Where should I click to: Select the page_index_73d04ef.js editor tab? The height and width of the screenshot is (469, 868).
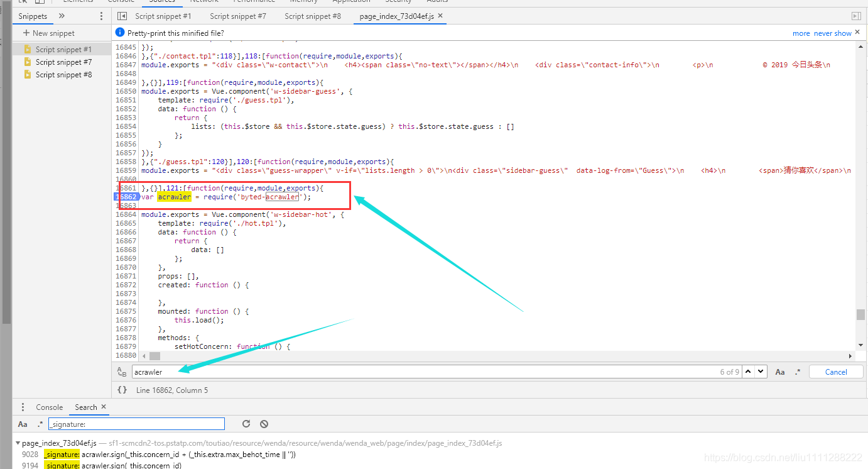tap(397, 16)
